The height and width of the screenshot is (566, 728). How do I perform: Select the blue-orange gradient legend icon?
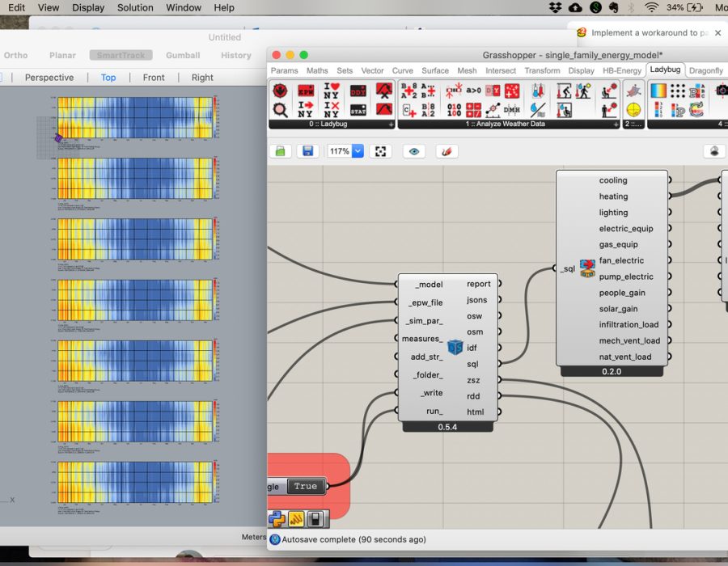[x=658, y=91]
